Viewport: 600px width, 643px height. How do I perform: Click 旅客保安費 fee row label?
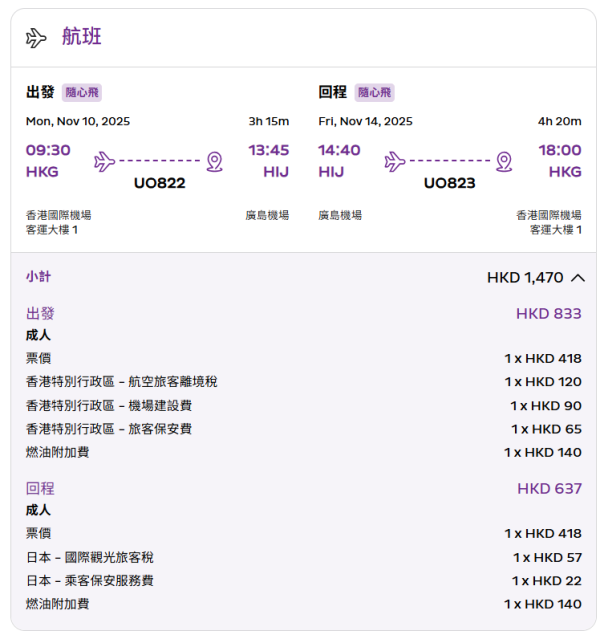tap(109, 429)
